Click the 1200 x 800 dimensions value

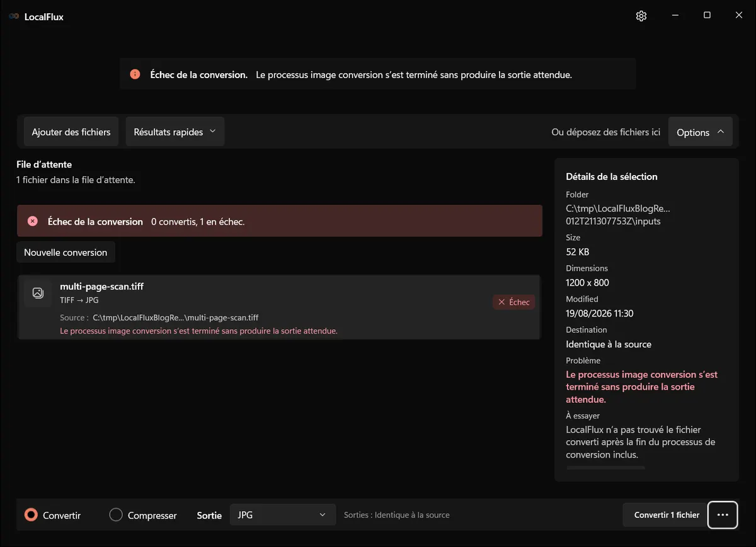588,283
